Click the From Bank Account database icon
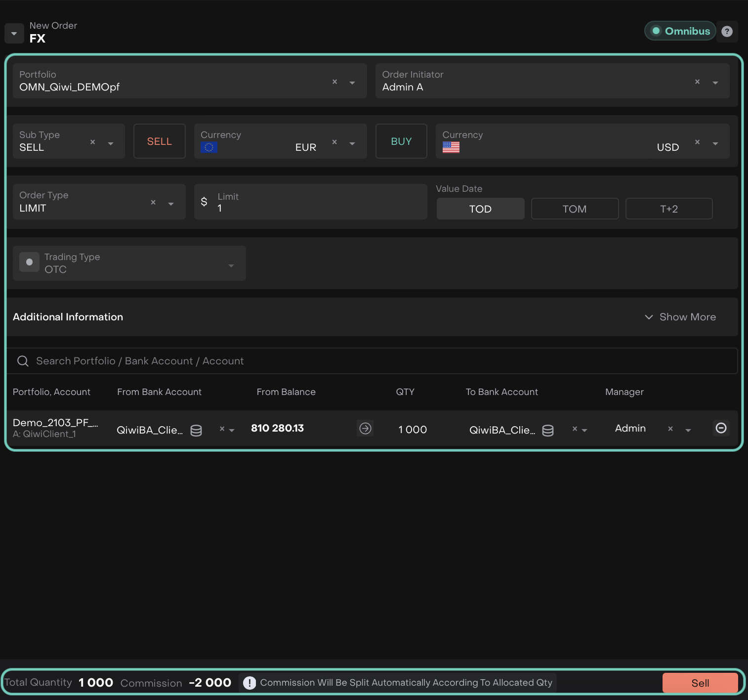Screen dimensions: 748x700 point(196,431)
